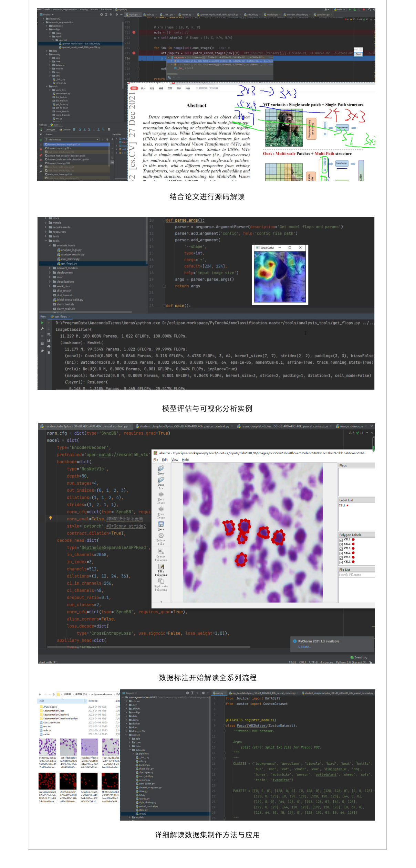The image size is (416, 868).
Task: Select the Edit Polygons tool
Action: (161, 567)
